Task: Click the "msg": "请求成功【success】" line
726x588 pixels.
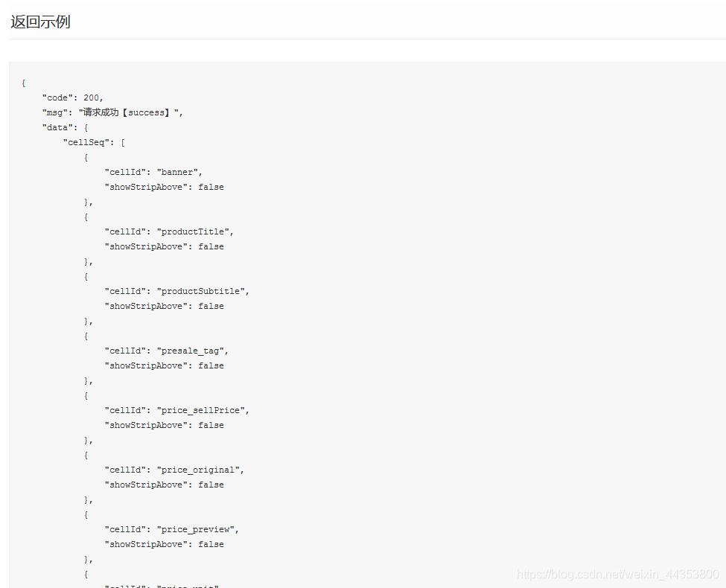Action: pos(112,112)
